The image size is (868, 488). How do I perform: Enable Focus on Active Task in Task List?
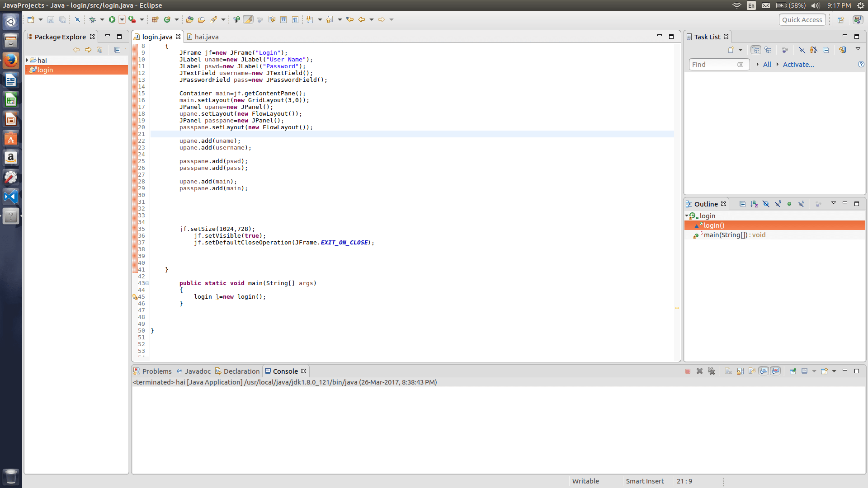click(x=785, y=50)
